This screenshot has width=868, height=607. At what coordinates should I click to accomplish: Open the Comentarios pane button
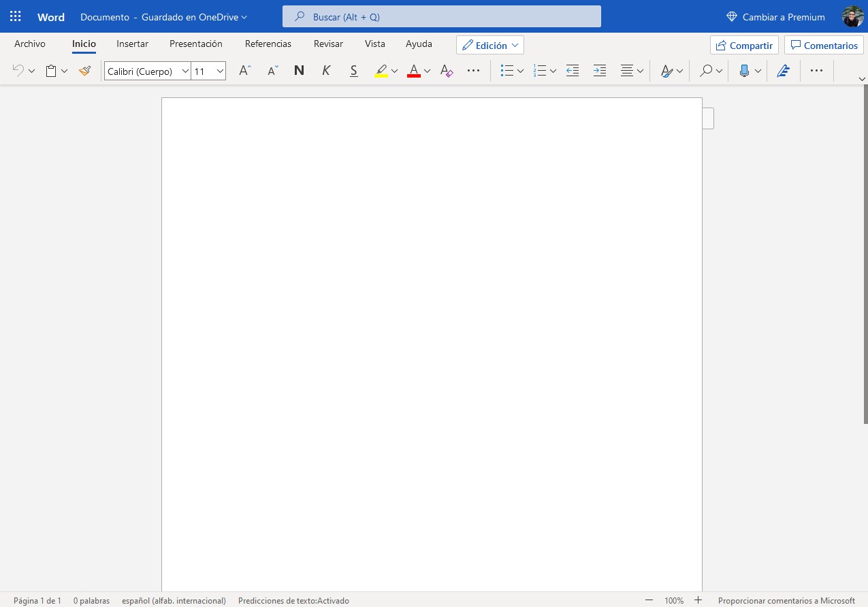coord(823,45)
